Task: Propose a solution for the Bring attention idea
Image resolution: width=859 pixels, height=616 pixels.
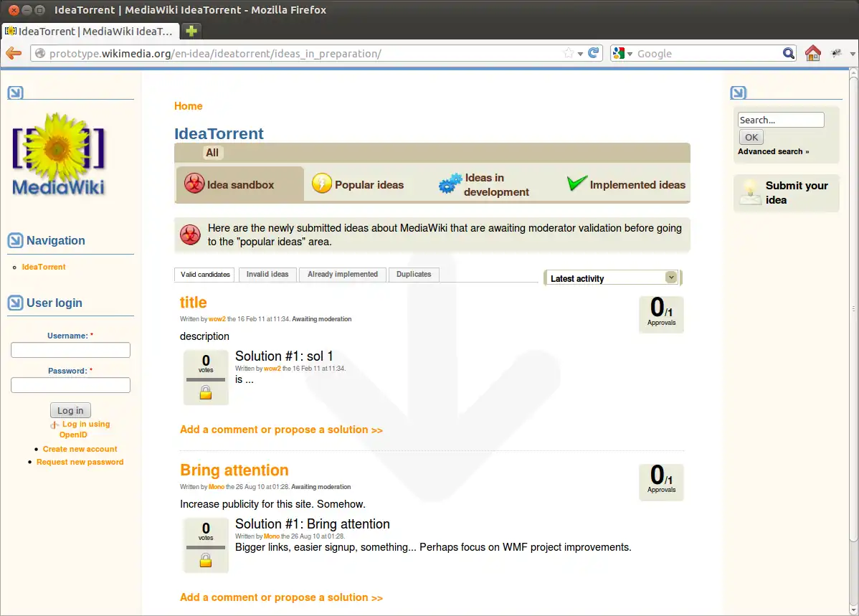Action: [x=281, y=597]
